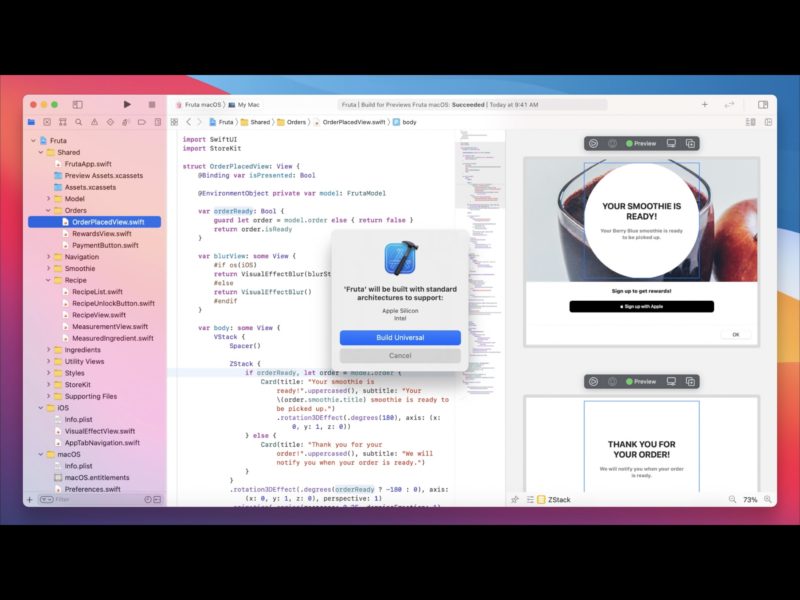Go forward in editor history

[x=199, y=122]
